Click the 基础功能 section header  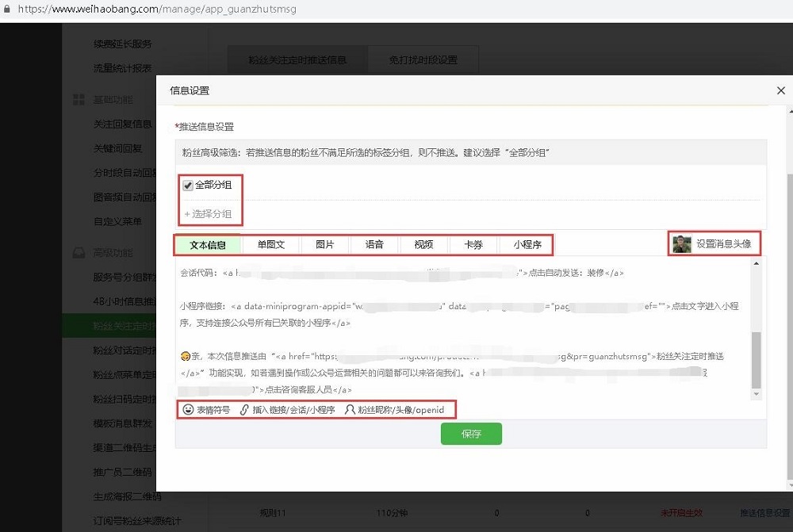tap(113, 100)
